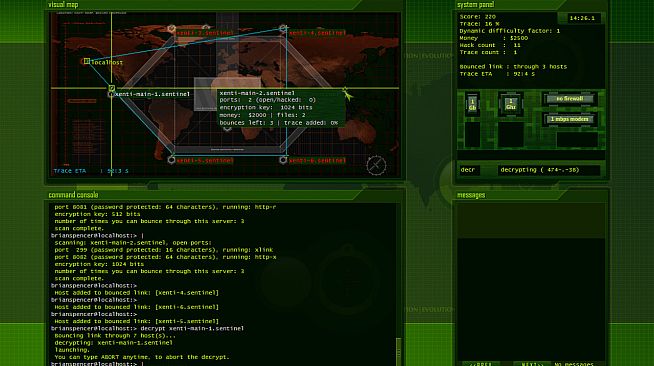Select the xenti-5.sentinel server node icon
654x366 pixels.
(x=171, y=160)
